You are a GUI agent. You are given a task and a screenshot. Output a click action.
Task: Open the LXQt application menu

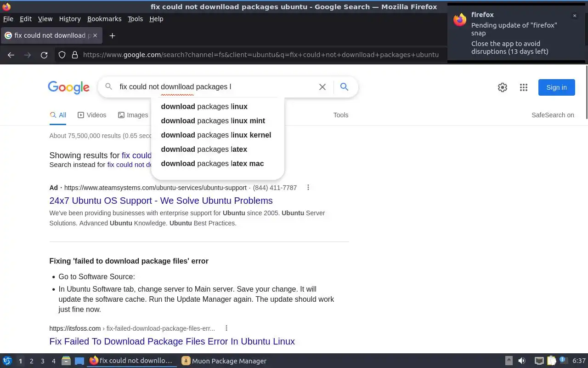pos(7,361)
